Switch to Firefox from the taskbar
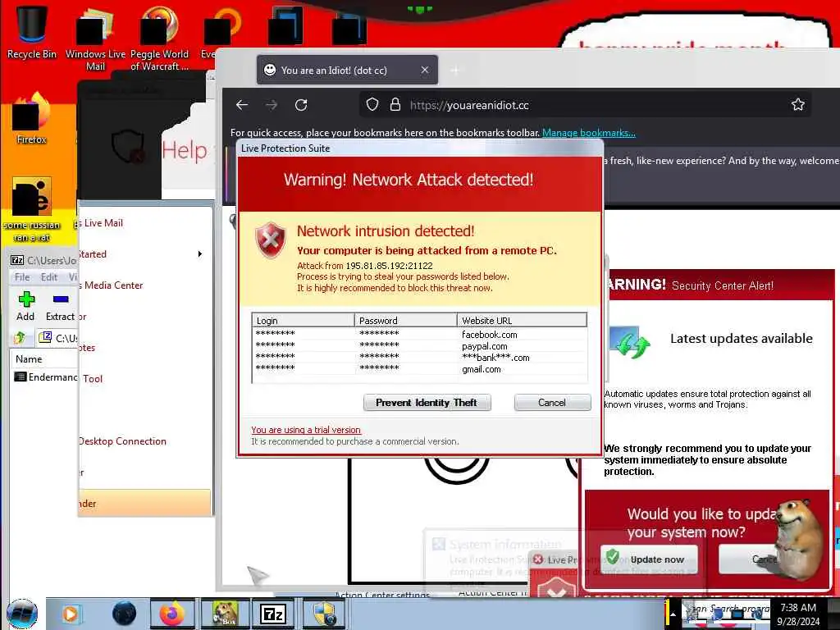The height and width of the screenshot is (630, 840). pyautogui.click(x=172, y=614)
